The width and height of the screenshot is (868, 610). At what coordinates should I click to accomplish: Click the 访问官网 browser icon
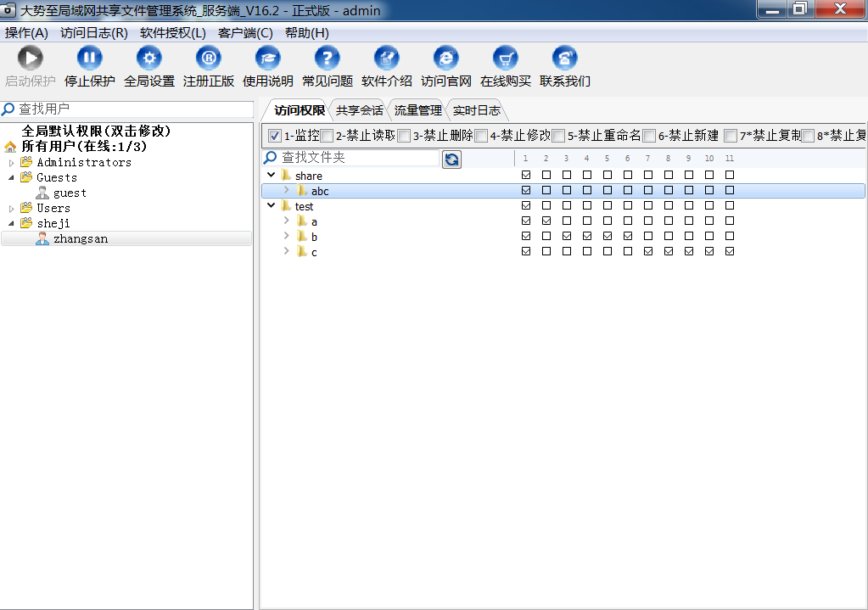(446, 58)
